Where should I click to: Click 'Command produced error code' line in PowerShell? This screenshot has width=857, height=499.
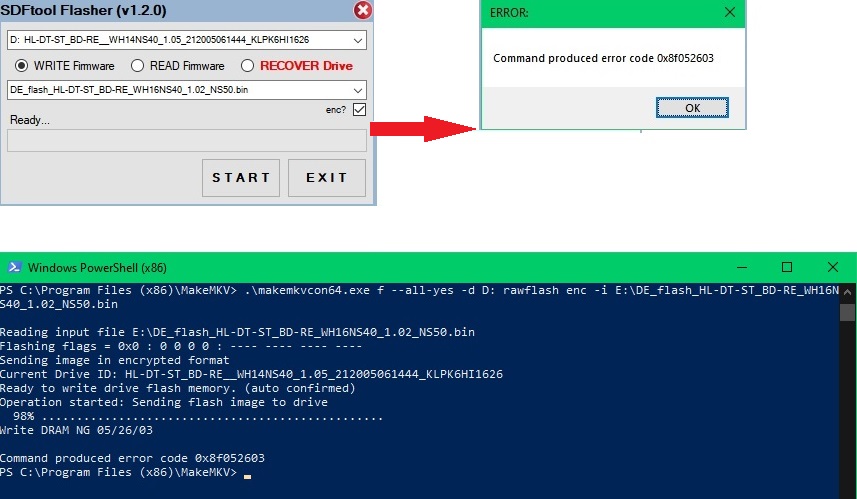(132, 458)
